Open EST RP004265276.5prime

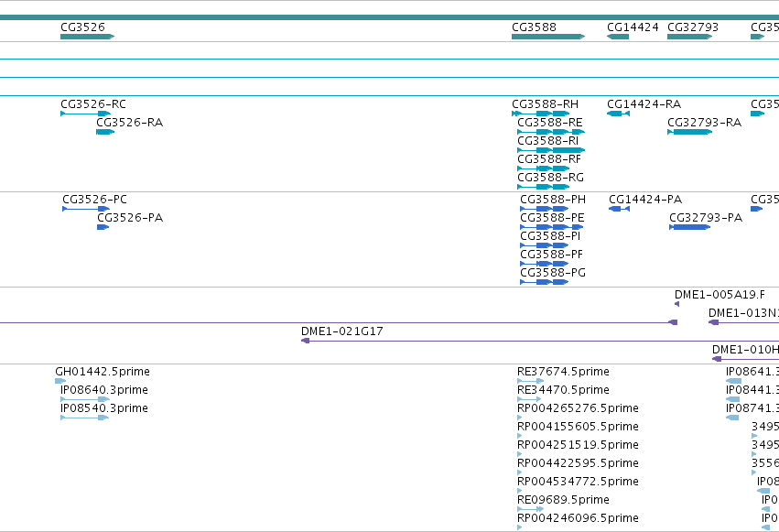[578, 408]
